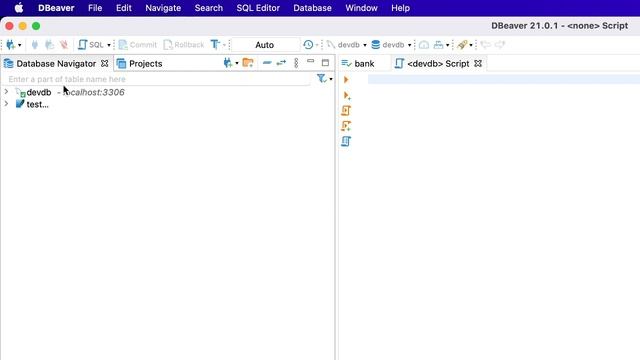The width and height of the screenshot is (640, 360).
Task: Click the navigator panel New Connection icon
Action: pyautogui.click(x=228, y=63)
